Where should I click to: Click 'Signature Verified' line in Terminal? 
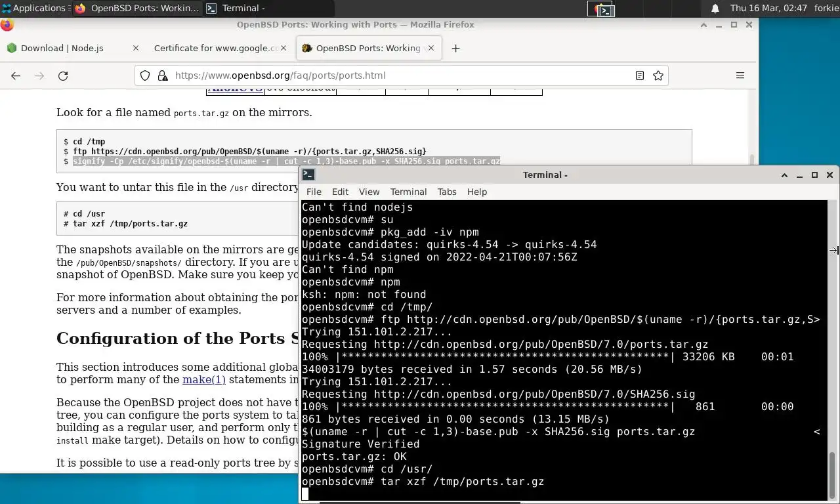(x=360, y=444)
